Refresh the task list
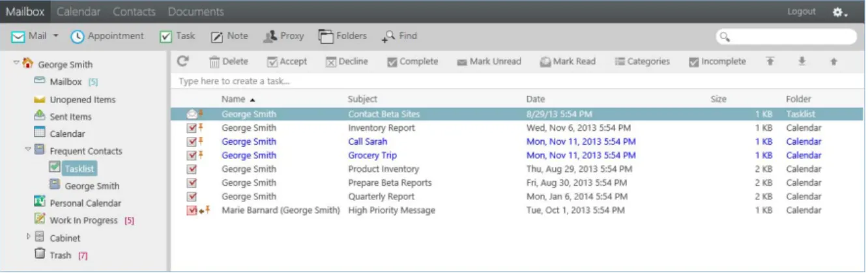 [x=183, y=61]
